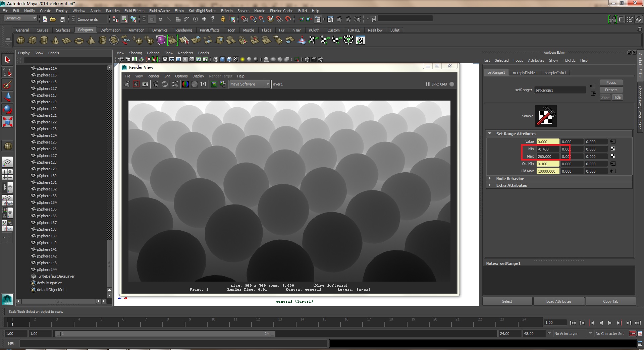644x350 pixels.
Task: Select the Paint Selection tool in toolbox
Action: pos(7,84)
